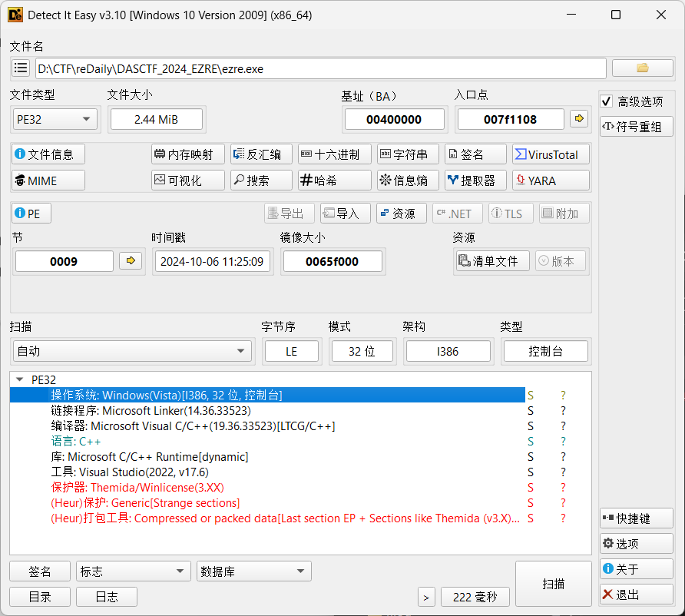Open 信息熵 entropy viewer

pyautogui.click(x=408, y=180)
